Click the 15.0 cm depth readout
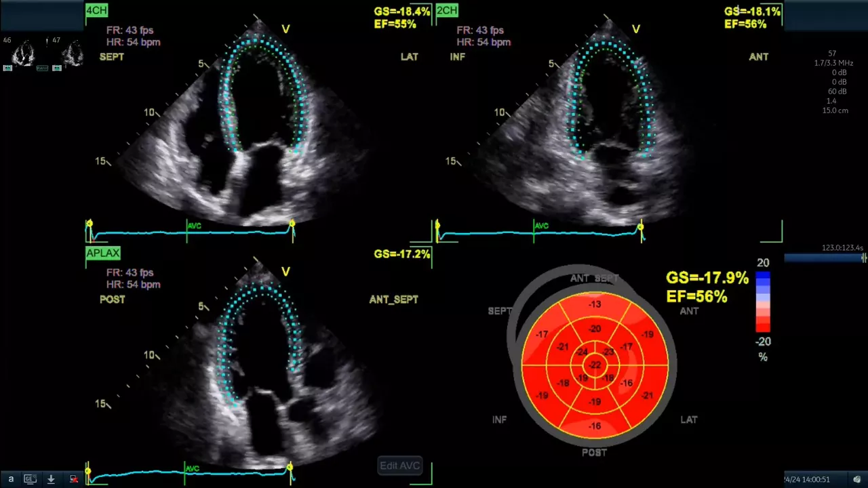868x488 pixels. pos(835,110)
